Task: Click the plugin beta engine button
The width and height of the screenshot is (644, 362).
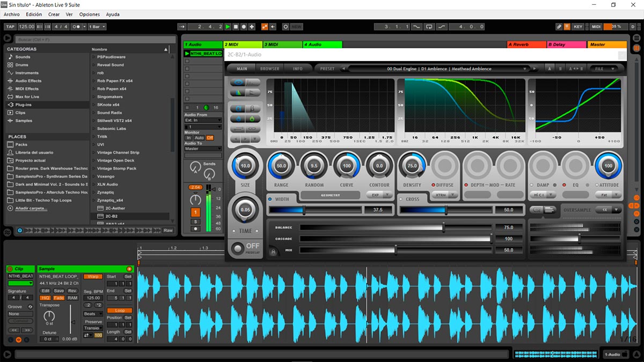Action: (x=252, y=108)
